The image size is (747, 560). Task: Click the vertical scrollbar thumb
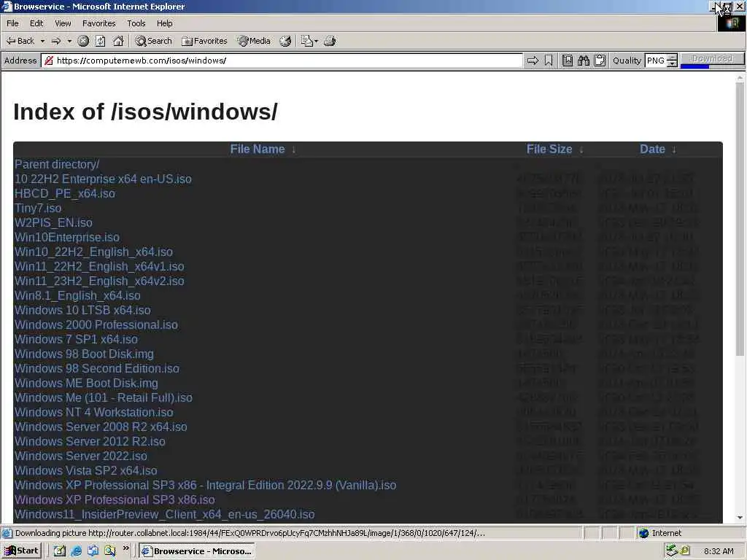(740, 219)
